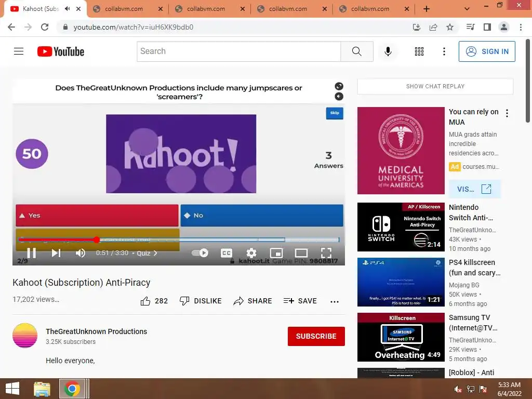Mute the video player volume
The image size is (532, 399).
tap(81, 253)
